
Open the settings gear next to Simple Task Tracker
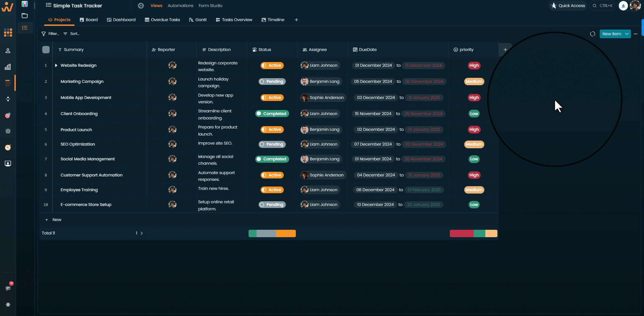141,6
